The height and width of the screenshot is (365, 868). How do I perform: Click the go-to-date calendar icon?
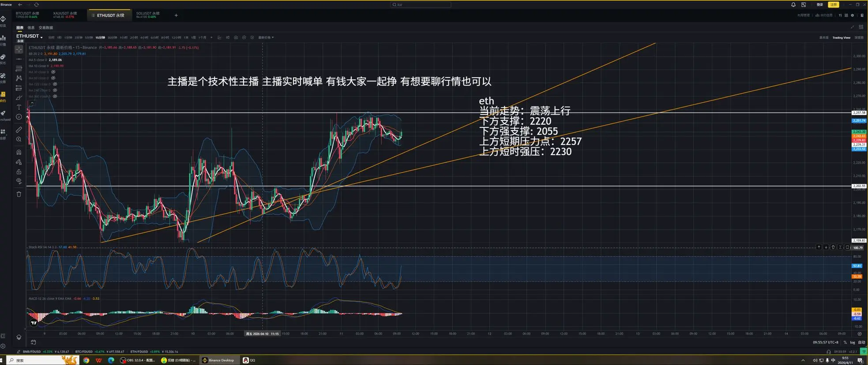[34, 342]
